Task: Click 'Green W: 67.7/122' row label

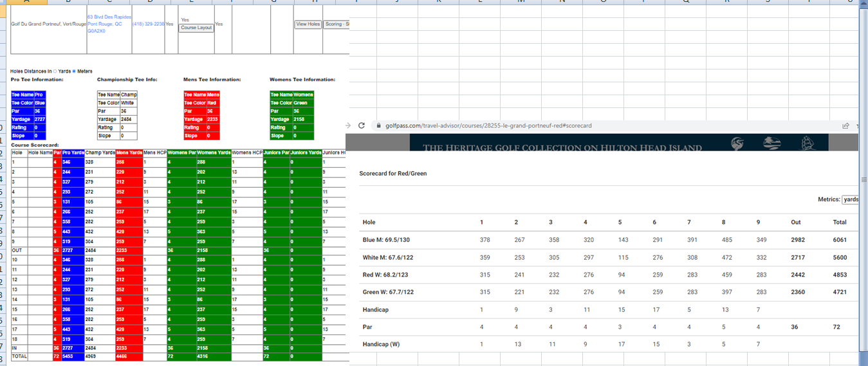Action: pos(389,292)
